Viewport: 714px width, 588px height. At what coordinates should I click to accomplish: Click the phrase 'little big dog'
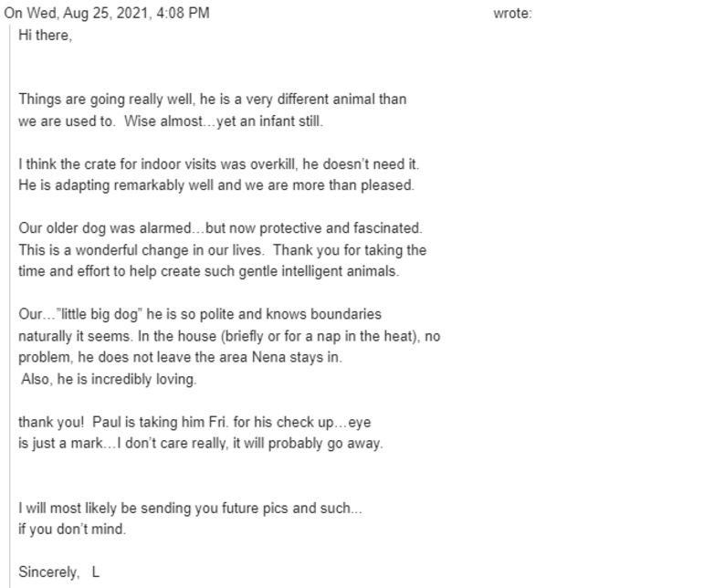tap(99, 314)
